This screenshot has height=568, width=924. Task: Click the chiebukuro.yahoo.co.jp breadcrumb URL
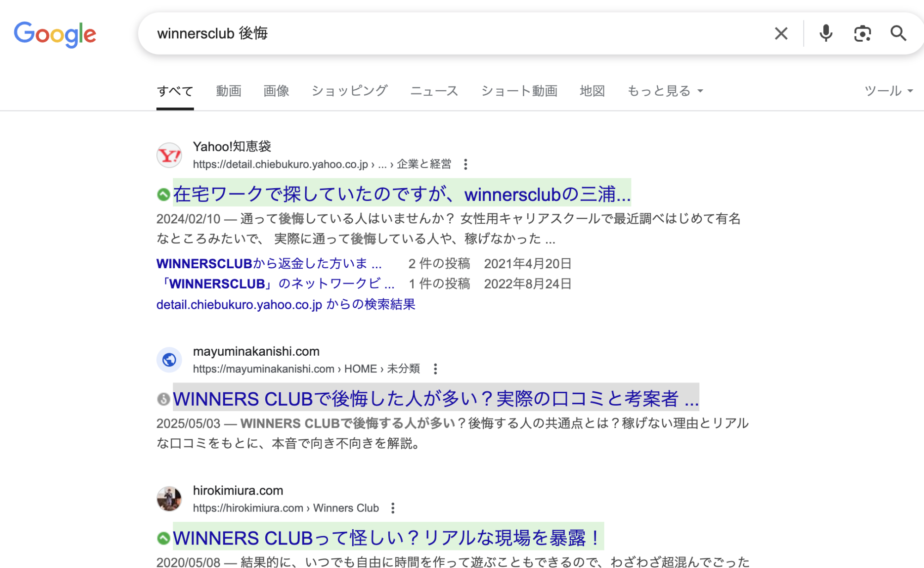point(322,164)
